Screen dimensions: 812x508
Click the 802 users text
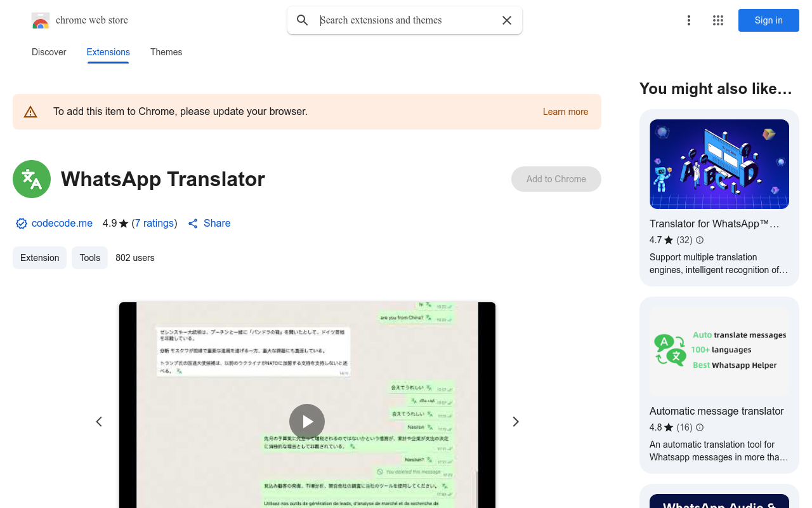coord(135,258)
